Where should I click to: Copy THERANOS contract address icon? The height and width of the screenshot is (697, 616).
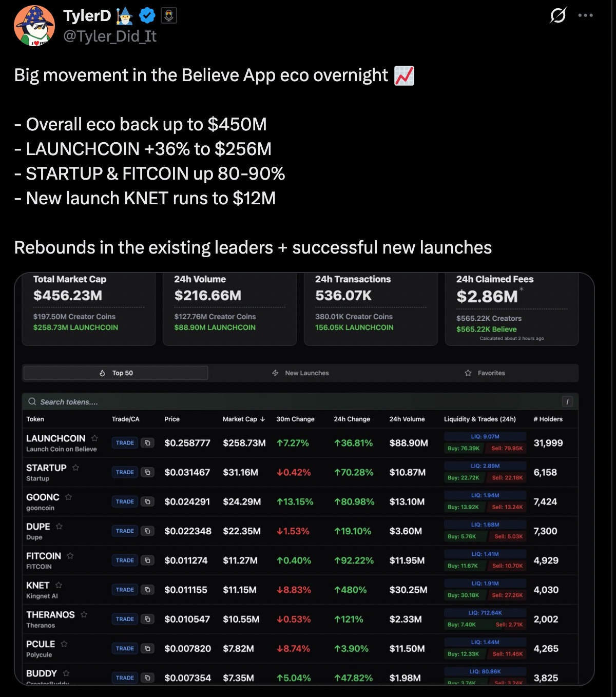point(147,619)
